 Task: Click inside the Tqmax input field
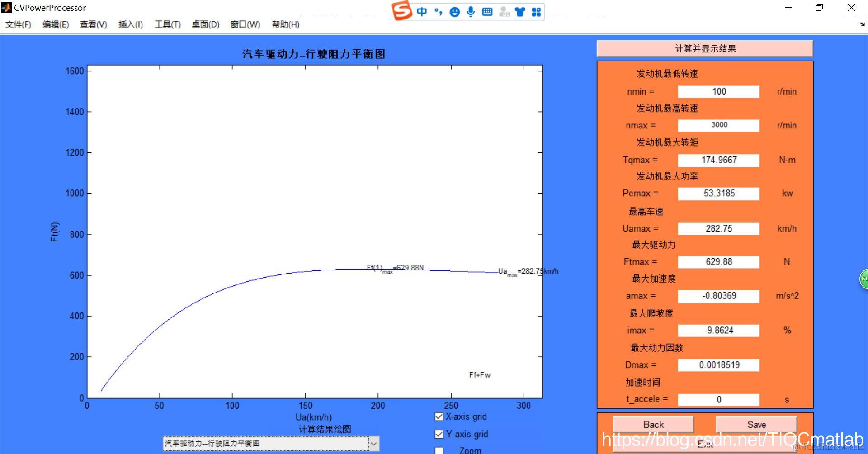(718, 160)
